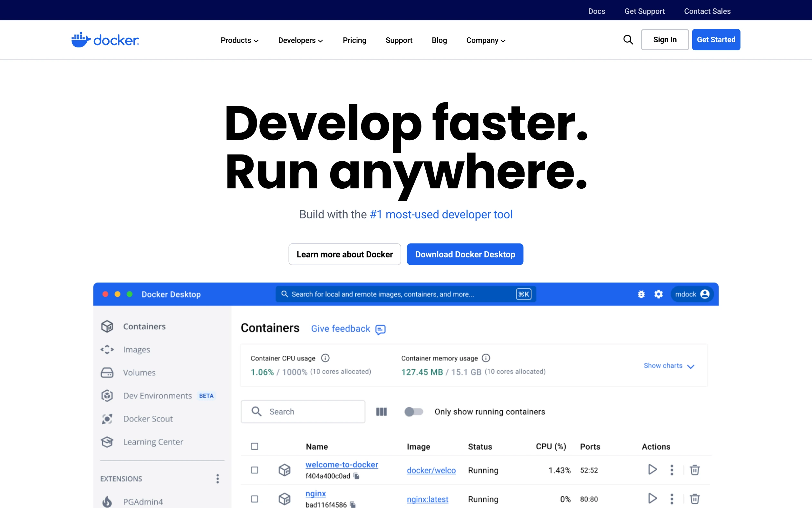Click the welcome-to-docker container cube icon
The height and width of the screenshot is (508, 812).
(285, 470)
